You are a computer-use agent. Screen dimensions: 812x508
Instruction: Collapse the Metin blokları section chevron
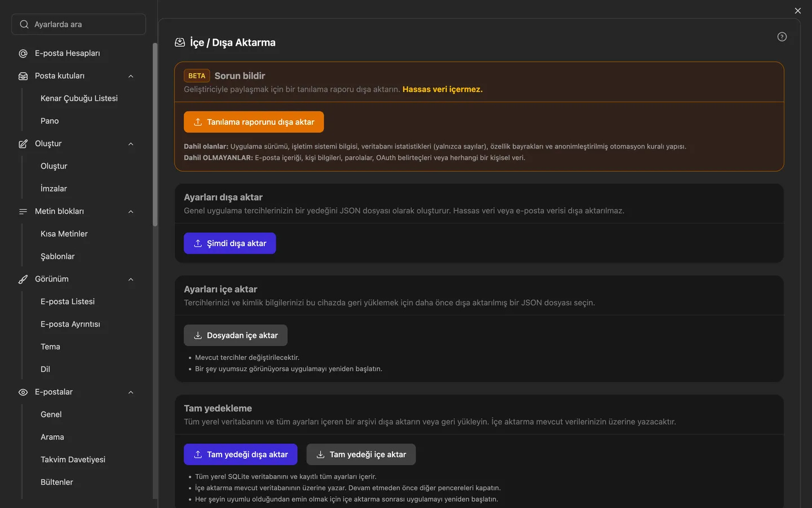click(x=131, y=212)
